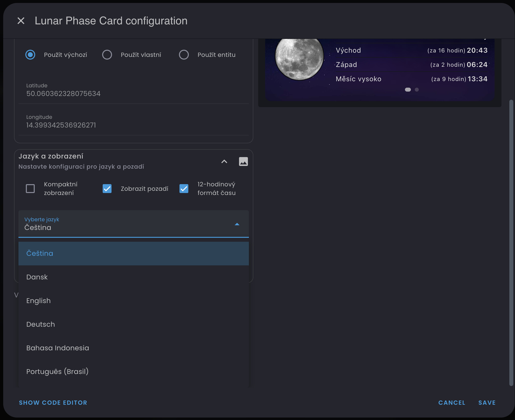The width and height of the screenshot is (515, 420).
Task: Click the background image icon in Jazyk a zobrazení
Action: [x=243, y=162]
